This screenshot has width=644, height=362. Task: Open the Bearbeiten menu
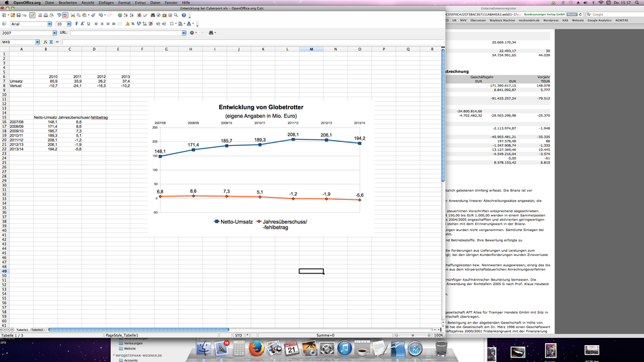[68, 3]
